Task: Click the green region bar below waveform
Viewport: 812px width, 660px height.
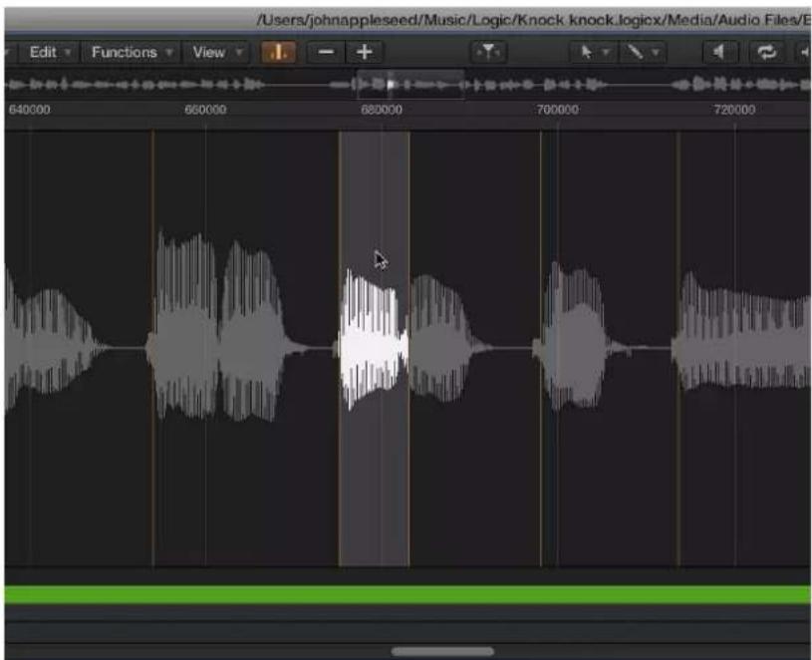Action: pos(407,594)
